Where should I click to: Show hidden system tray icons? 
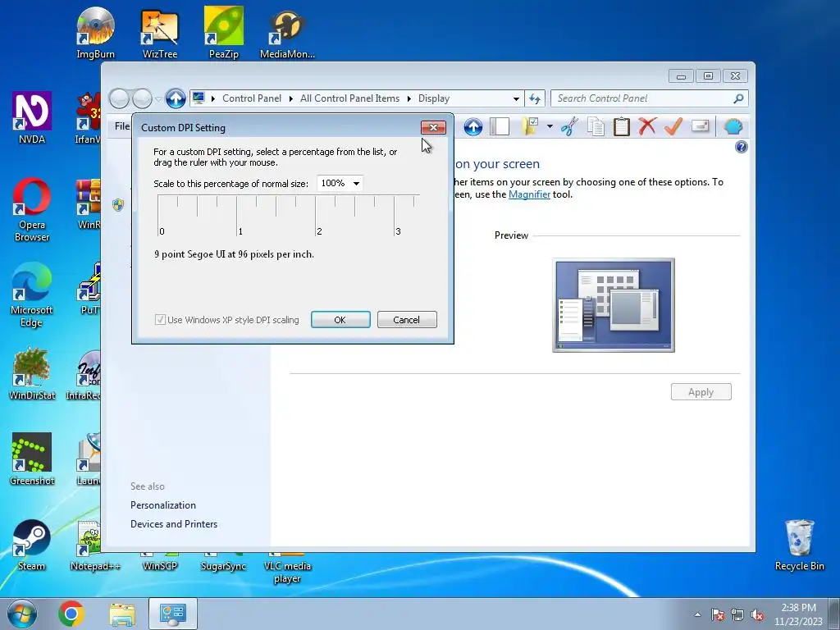(x=697, y=614)
